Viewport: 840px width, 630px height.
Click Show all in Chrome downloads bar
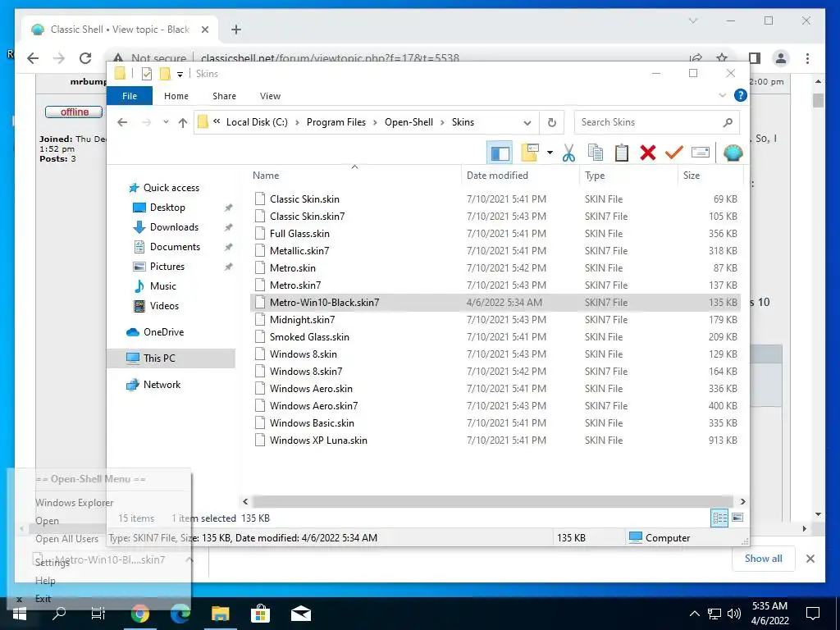[763, 558]
